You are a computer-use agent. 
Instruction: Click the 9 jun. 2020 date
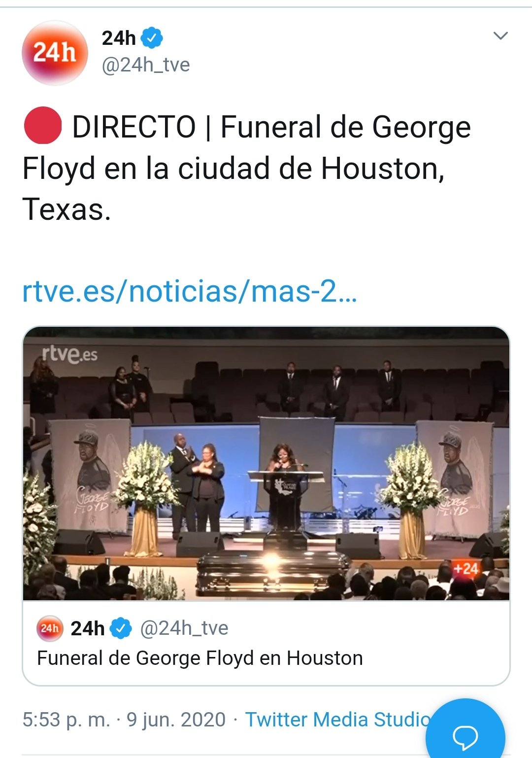pos(176,720)
